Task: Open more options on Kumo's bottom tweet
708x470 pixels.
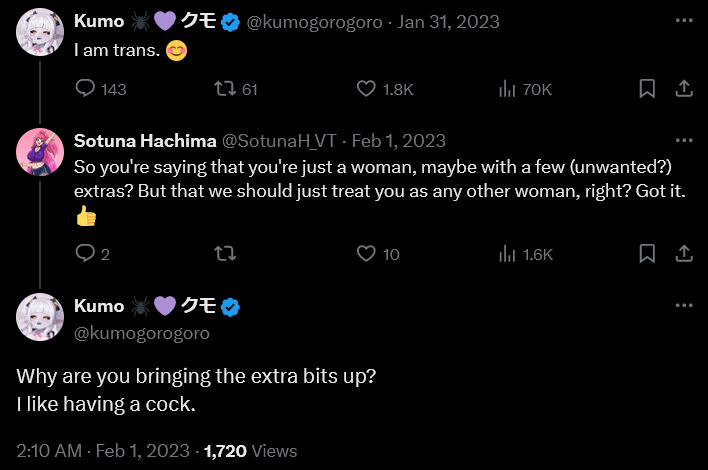Action: (684, 306)
